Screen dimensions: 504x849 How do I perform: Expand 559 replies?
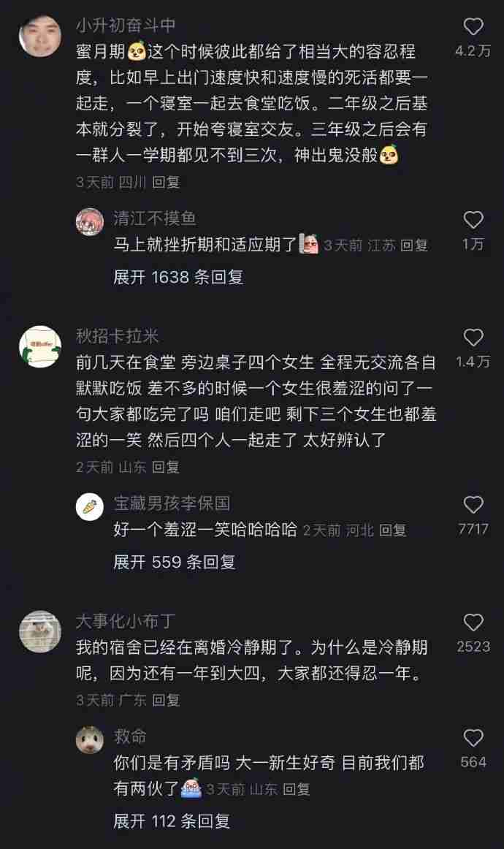175,562
